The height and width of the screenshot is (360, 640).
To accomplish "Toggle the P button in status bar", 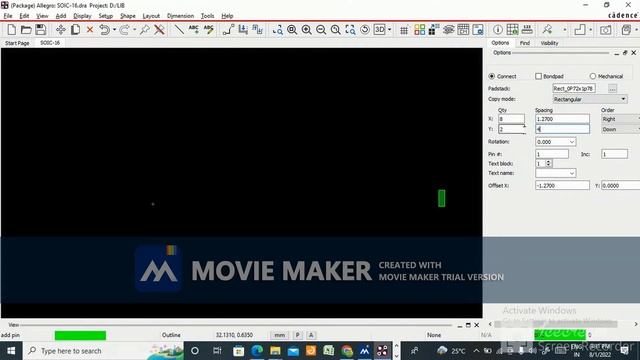I will point(298,335).
